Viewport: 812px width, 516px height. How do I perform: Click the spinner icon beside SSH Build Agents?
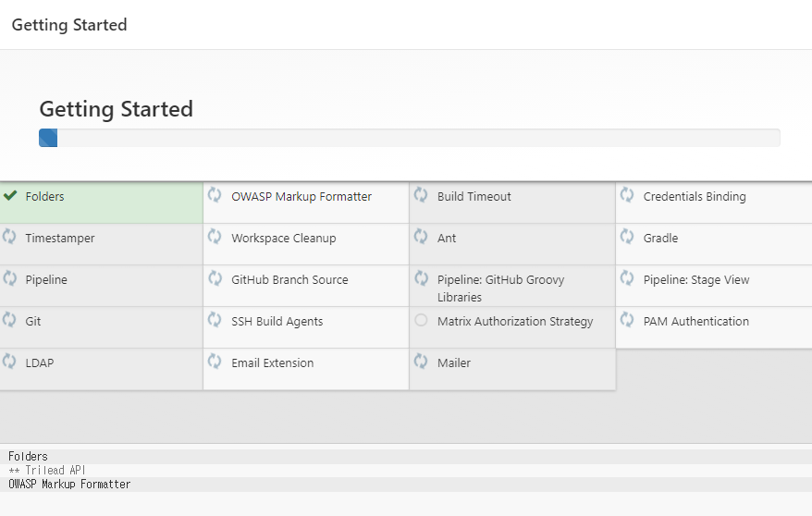[x=215, y=320]
